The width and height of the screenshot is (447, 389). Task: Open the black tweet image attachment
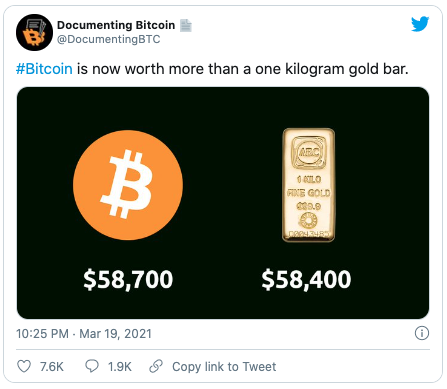tap(223, 203)
